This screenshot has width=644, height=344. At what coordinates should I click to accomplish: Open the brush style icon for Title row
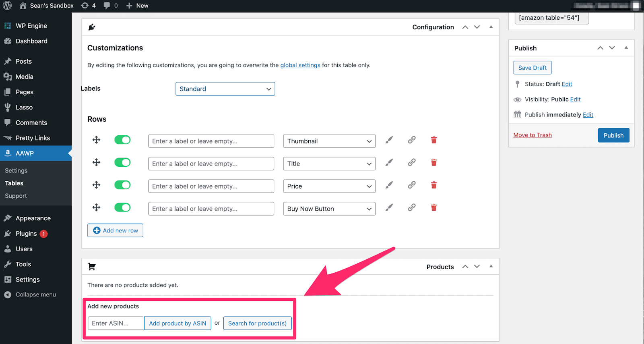click(x=389, y=162)
